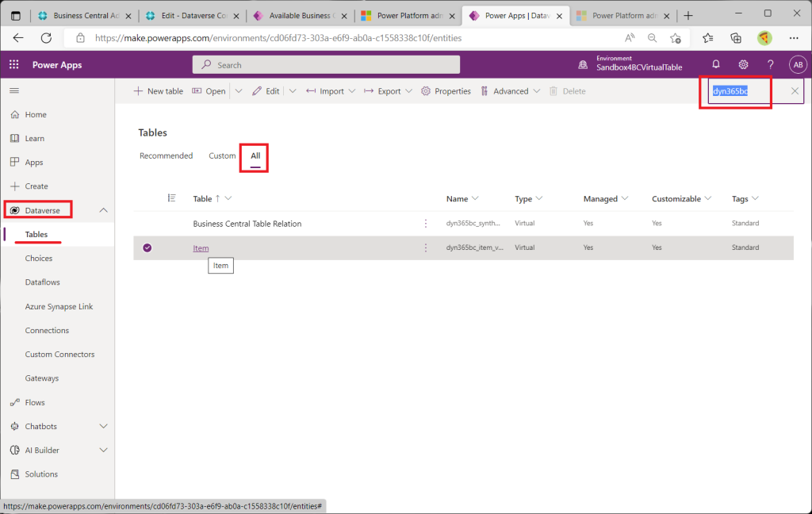Click the Edit toolbar button
The width and height of the screenshot is (812, 514).
point(266,91)
